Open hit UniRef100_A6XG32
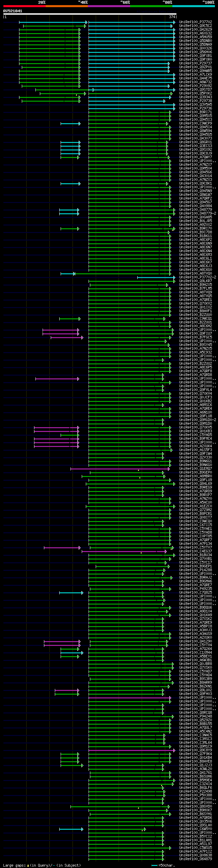The image size is (218, 868). [x=196, y=33]
